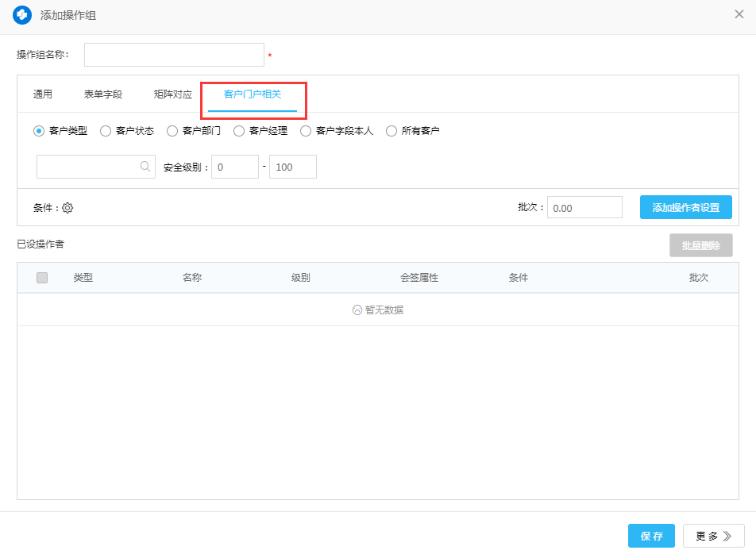
Task: Click the 批次 input field
Action: pos(584,208)
